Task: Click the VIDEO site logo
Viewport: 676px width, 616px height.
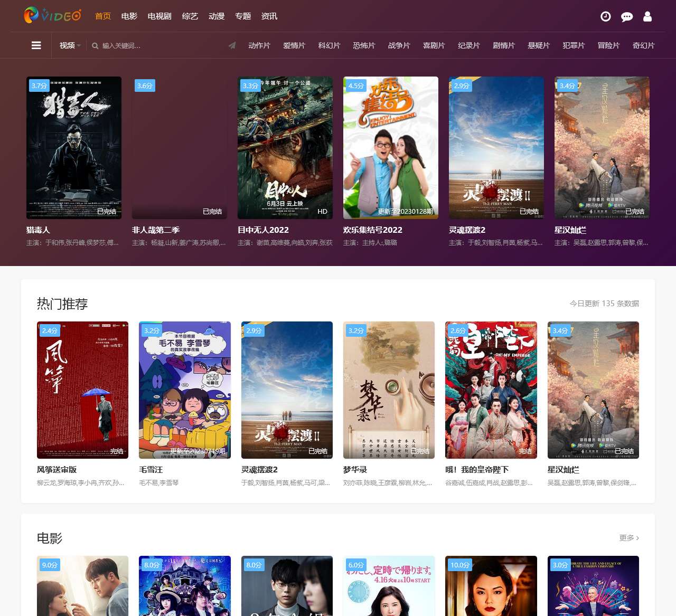Action: [52, 15]
